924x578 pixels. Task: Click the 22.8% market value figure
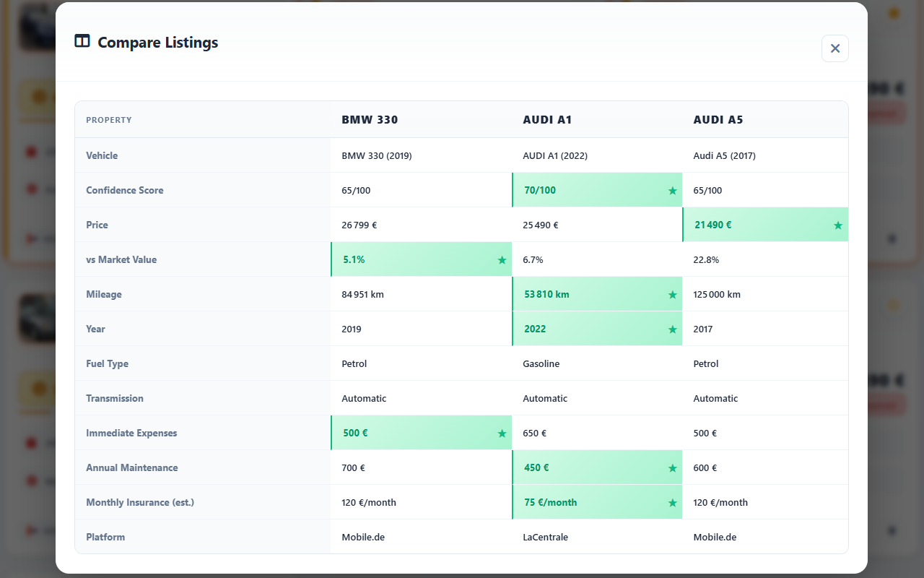[x=706, y=259]
